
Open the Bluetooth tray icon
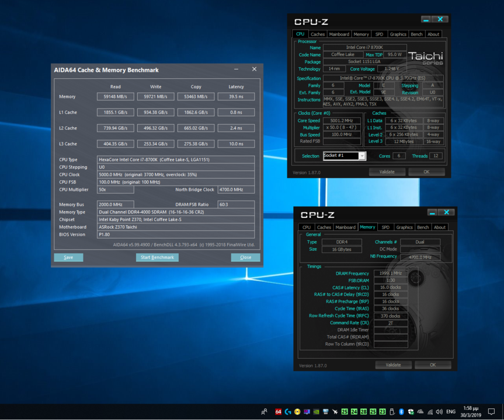point(401,412)
